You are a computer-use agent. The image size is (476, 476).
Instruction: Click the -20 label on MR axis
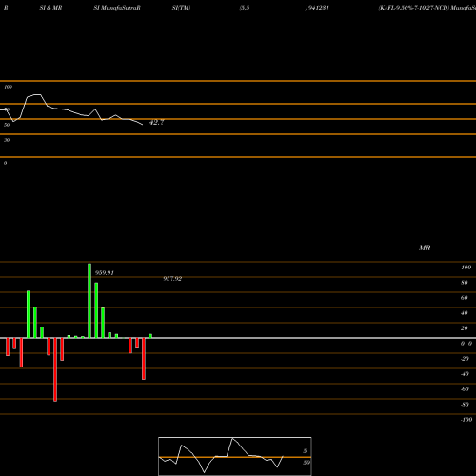pyautogui.click(x=465, y=359)
